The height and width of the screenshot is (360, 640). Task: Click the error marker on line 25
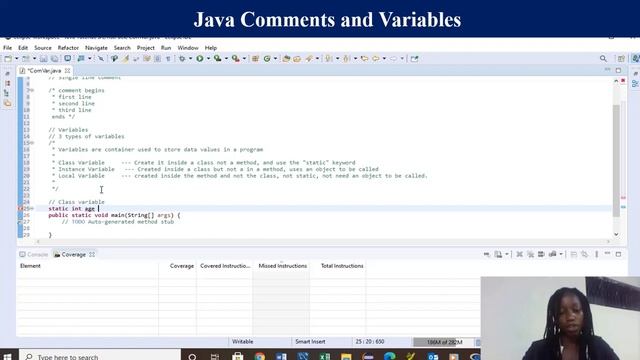click(20, 209)
